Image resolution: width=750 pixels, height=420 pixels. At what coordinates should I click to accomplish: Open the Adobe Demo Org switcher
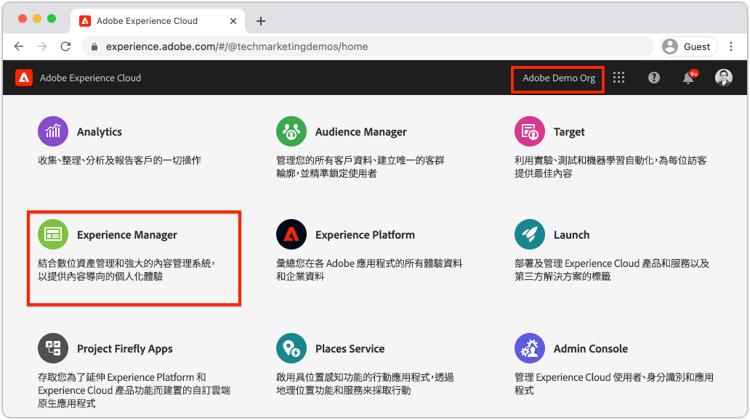558,78
